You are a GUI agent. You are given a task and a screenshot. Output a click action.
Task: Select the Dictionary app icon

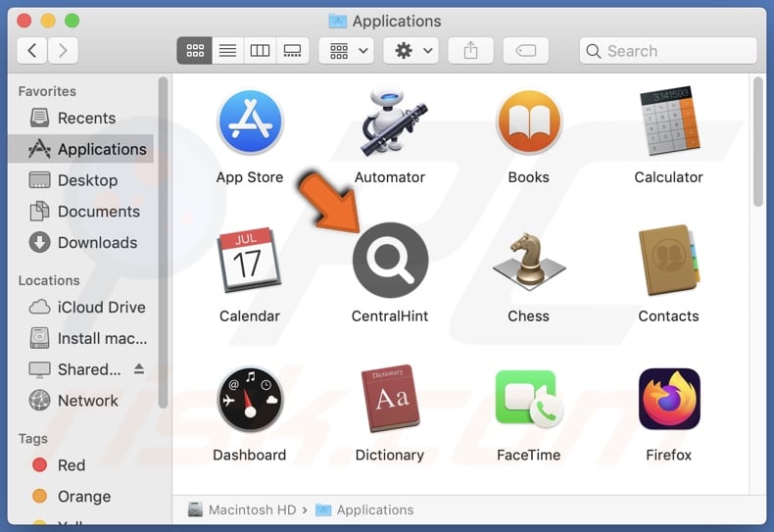point(390,399)
